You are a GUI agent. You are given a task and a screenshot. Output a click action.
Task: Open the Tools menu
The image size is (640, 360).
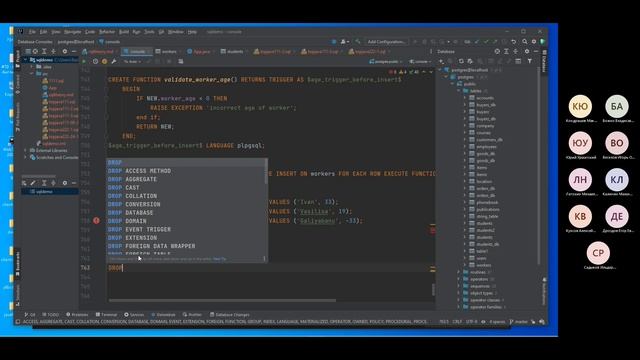click(149, 32)
